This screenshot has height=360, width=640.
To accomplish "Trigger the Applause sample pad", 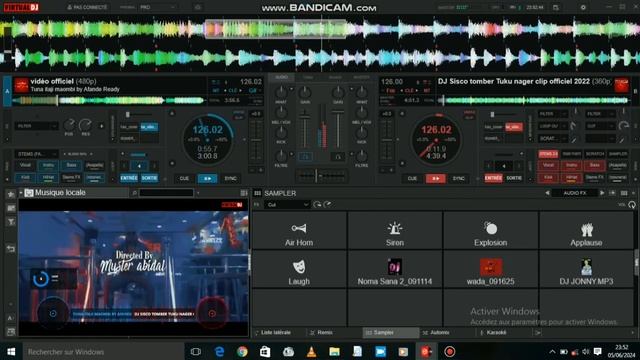I will point(586,231).
